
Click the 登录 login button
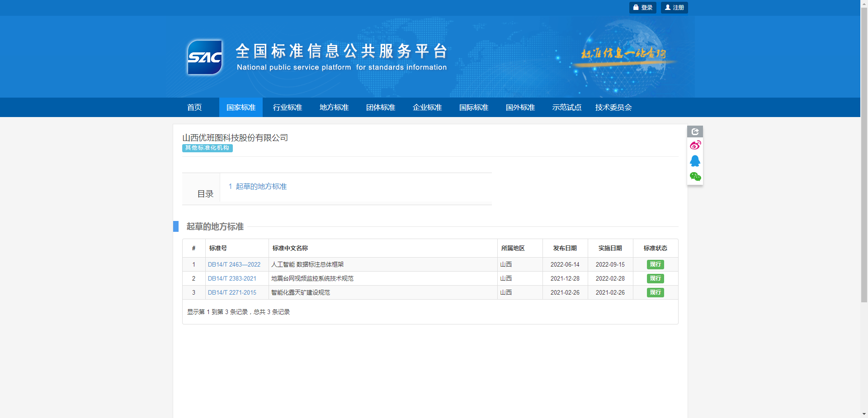point(642,8)
